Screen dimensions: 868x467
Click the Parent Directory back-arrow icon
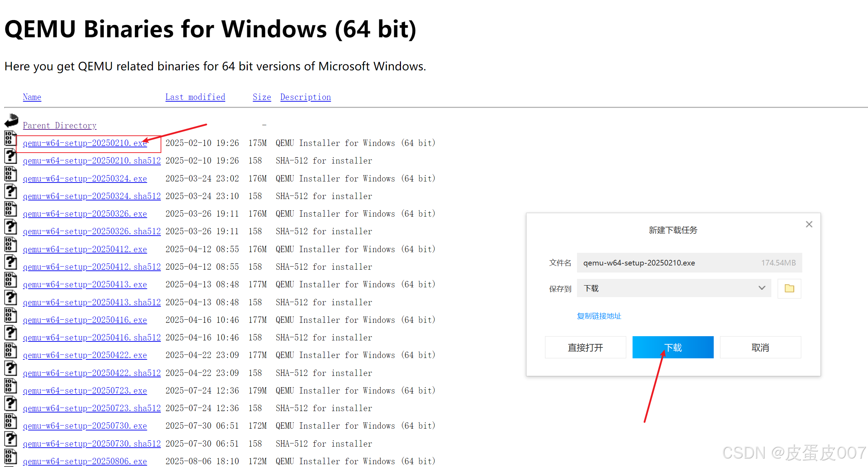(11, 121)
